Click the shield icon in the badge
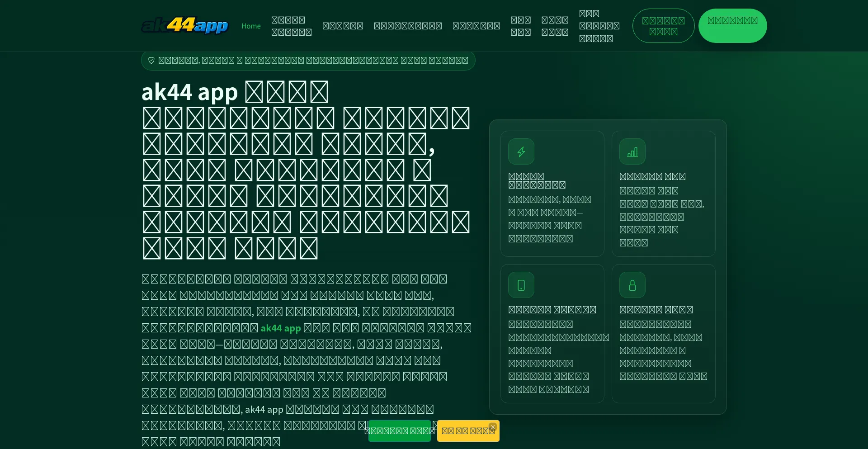The width and height of the screenshot is (868, 449). point(151,60)
